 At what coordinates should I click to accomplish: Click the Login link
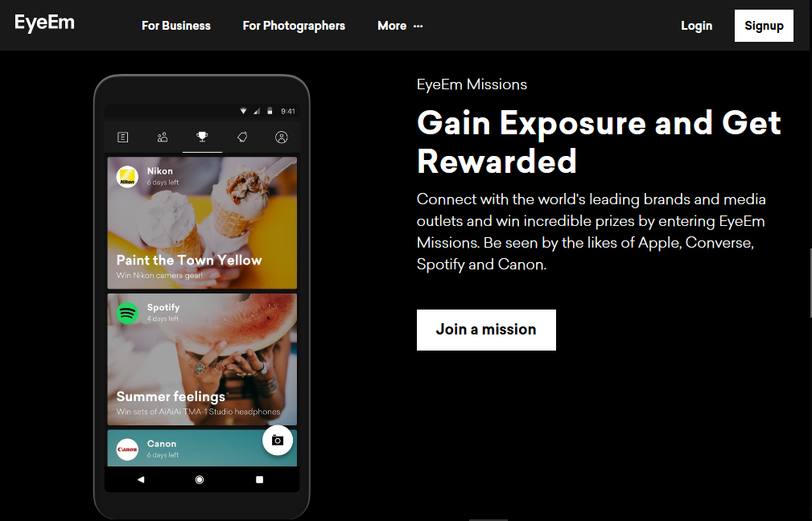pyautogui.click(x=697, y=26)
